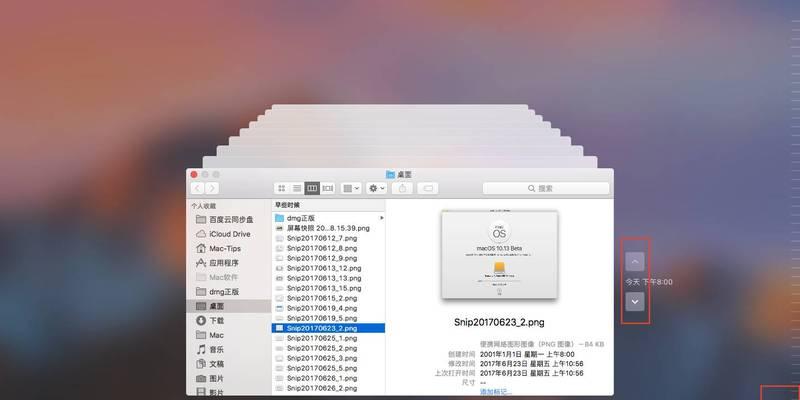The width and height of the screenshot is (800, 400).
Task: Select Snip20170615_2.png
Action: (x=329, y=298)
